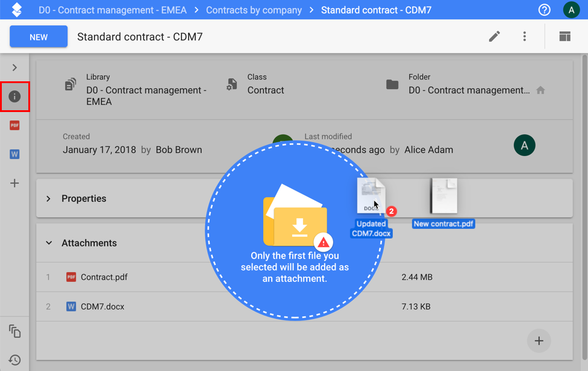Click Alice Adam modifier name

[428, 150]
